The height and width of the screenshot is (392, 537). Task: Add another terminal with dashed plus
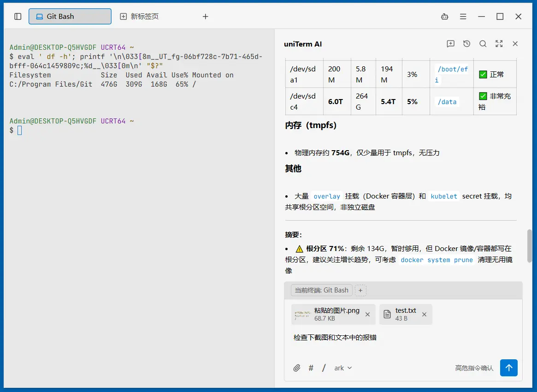coord(360,290)
